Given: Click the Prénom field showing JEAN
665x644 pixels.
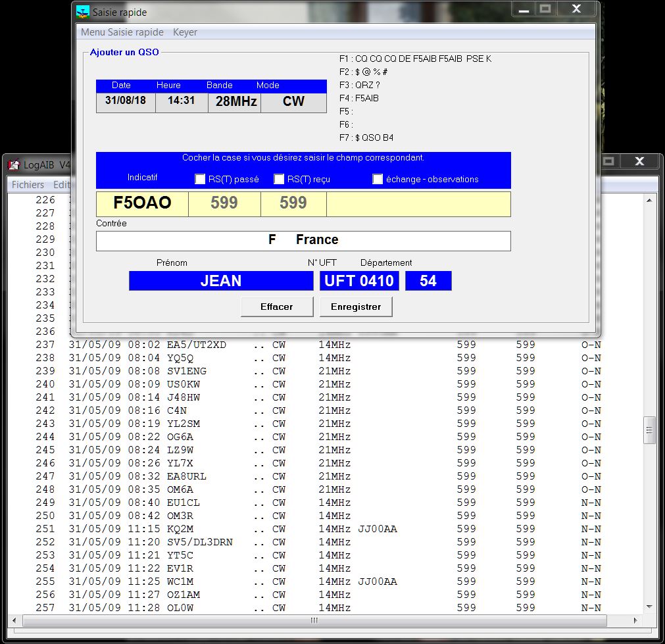Looking at the screenshot, I should [221, 281].
